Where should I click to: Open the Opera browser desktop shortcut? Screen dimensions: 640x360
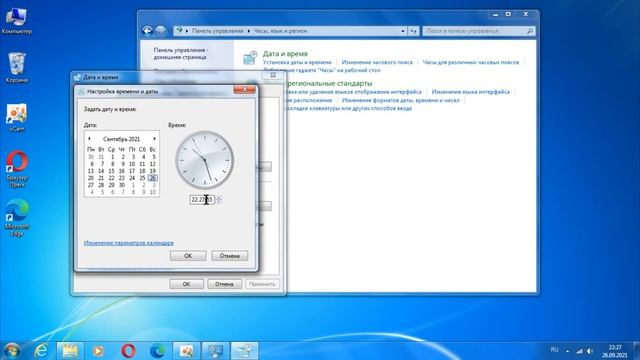(17, 169)
